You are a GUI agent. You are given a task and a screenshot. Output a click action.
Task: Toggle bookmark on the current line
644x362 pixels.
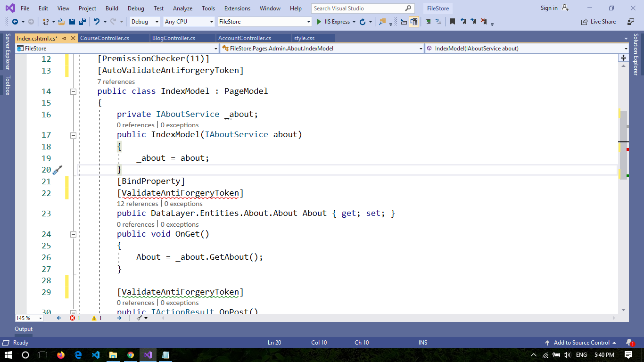(x=452, y=22)
